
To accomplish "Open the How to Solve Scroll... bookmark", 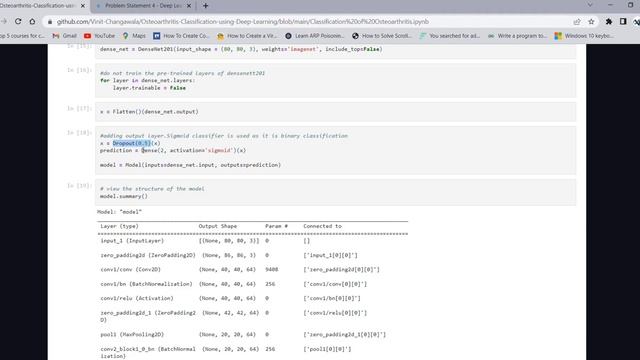I will tap(382, 36).
